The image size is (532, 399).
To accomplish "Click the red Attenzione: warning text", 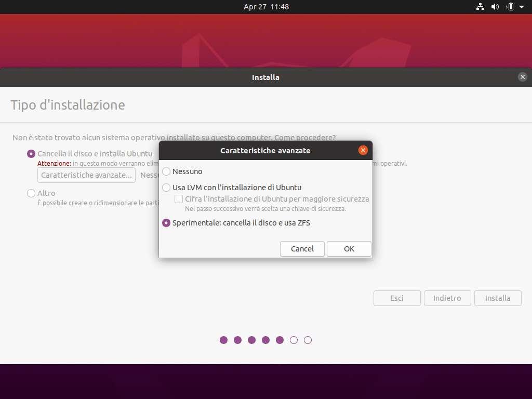I will pos(54,164).
